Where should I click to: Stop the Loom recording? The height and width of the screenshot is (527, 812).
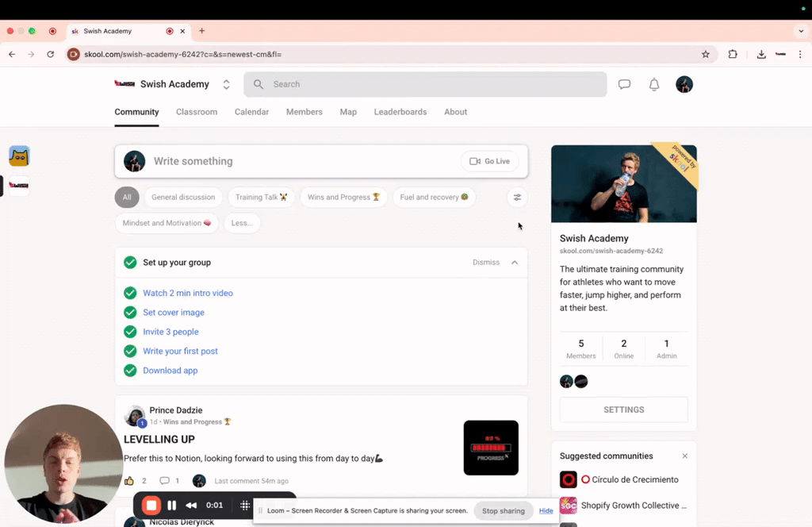[151, 506]
